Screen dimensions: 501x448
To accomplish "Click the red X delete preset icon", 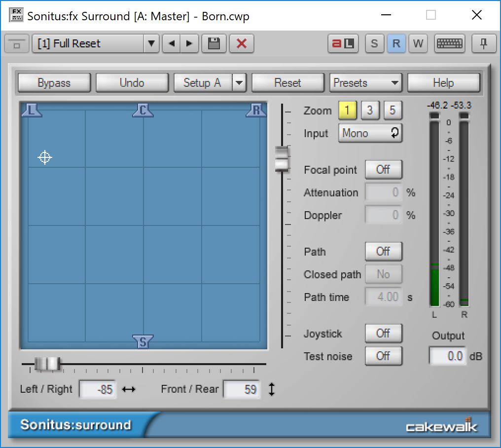I will click(x=242, y=43).
